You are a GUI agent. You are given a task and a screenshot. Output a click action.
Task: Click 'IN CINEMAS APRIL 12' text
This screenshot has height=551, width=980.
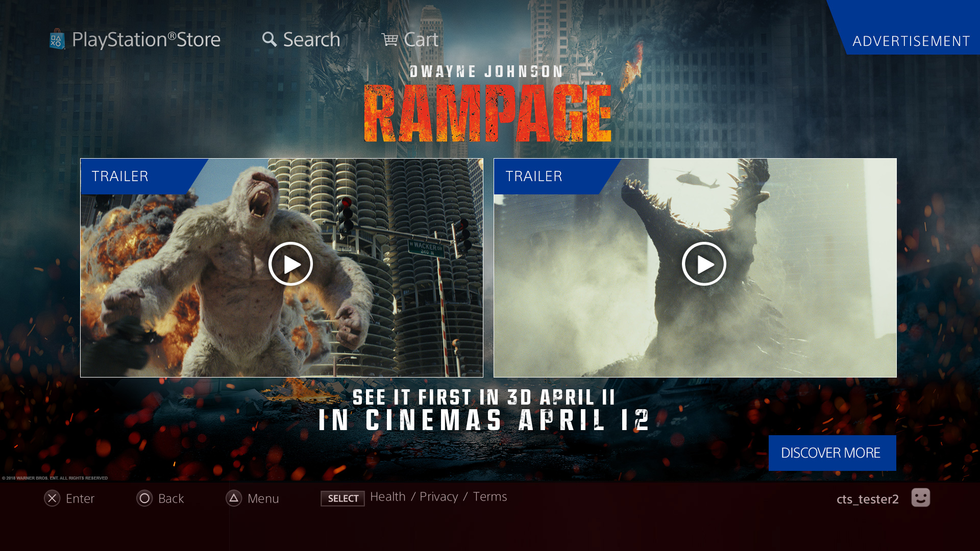484,421
